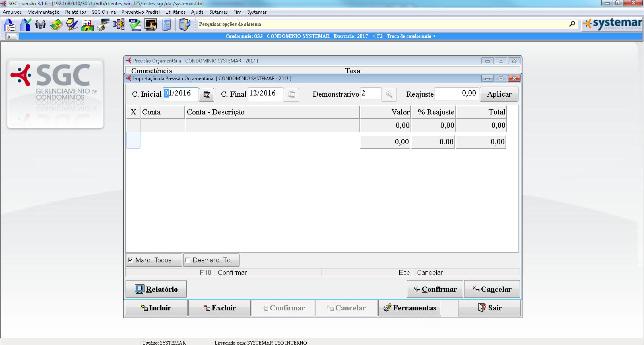The image size is (644, 345).
Task: Click the building with green checkmark icon
Action: coord(25,25)
